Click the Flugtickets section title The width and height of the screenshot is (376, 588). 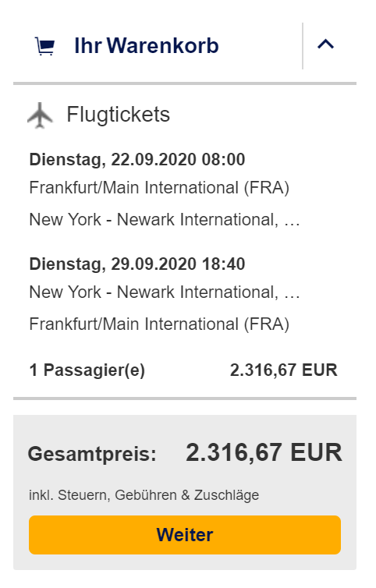click(119, 115)
